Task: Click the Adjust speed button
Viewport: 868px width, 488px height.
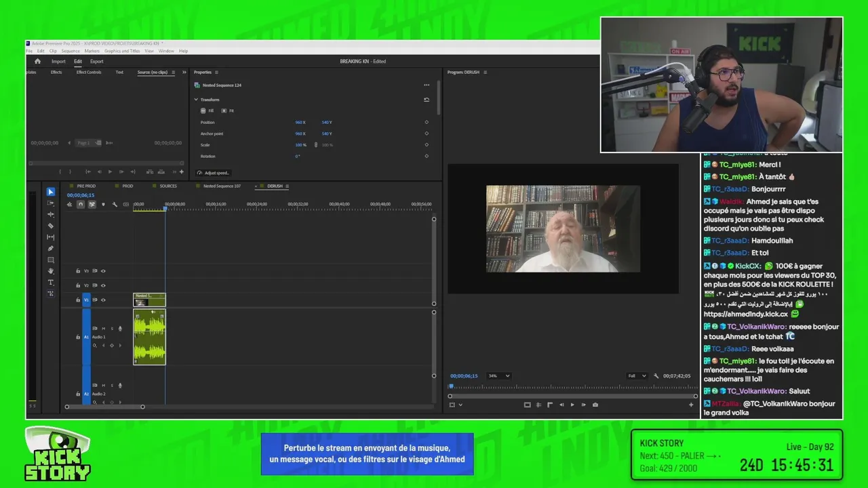Action: [x=214, y=173]
